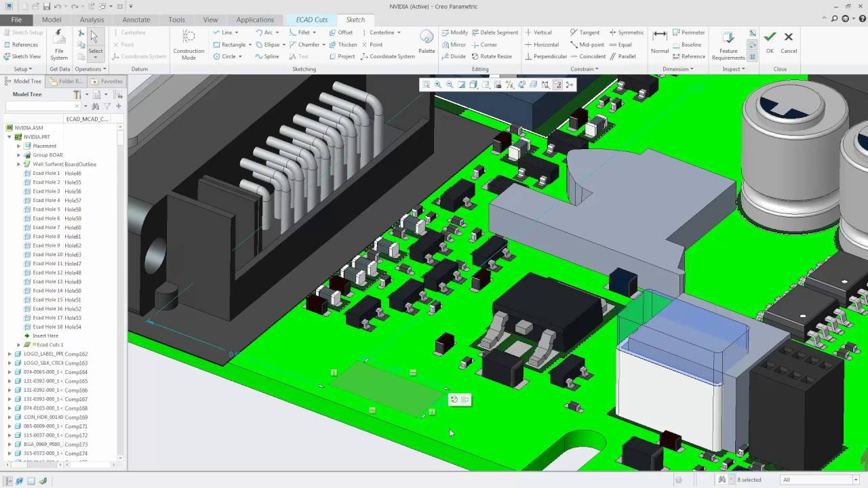This screenshot has width=868, height=488.
Task: Switch to the Model ribbon tab
Action: (x=52, y=20)
